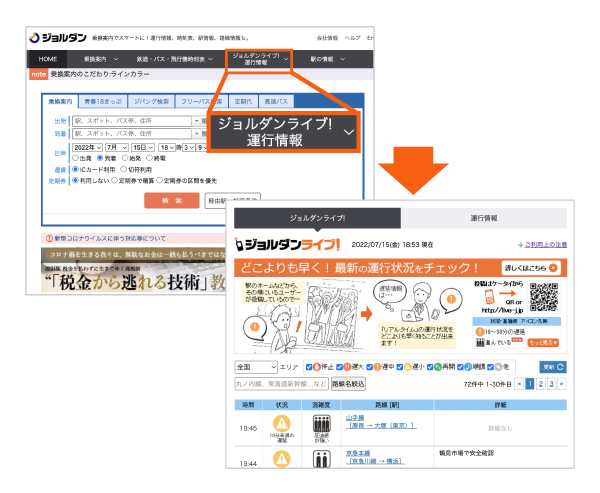This screenshot has width=600, height=493.
Task: Click the coronavirus notice exclamation icon
Action: [49, 238]
